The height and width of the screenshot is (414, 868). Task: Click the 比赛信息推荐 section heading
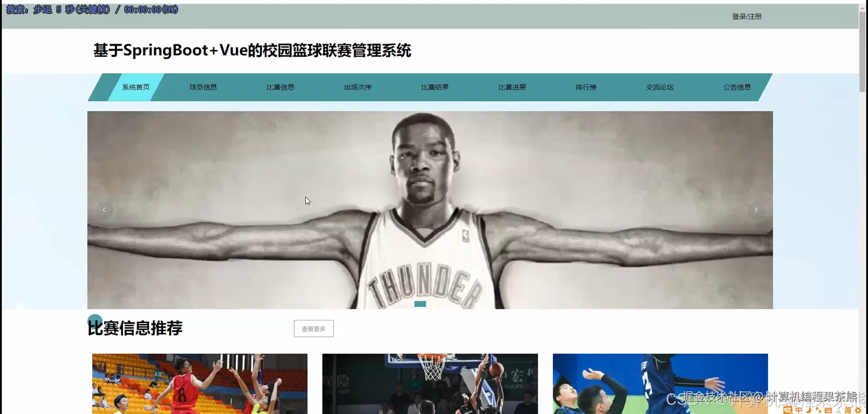pos(135,328)
